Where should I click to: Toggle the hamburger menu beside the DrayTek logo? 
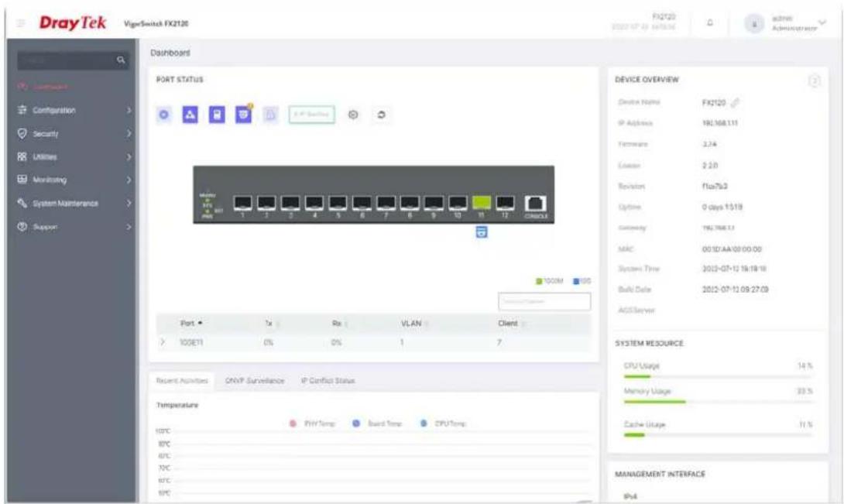tap(21, 23)
